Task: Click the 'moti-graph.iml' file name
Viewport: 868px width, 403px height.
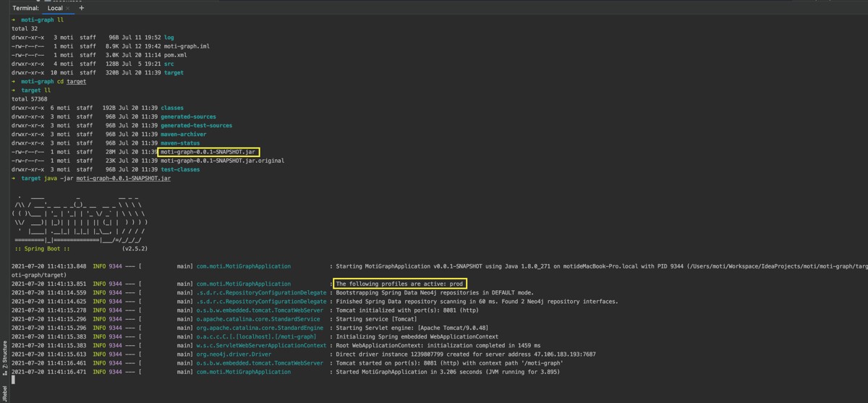Action: (187, 46)
